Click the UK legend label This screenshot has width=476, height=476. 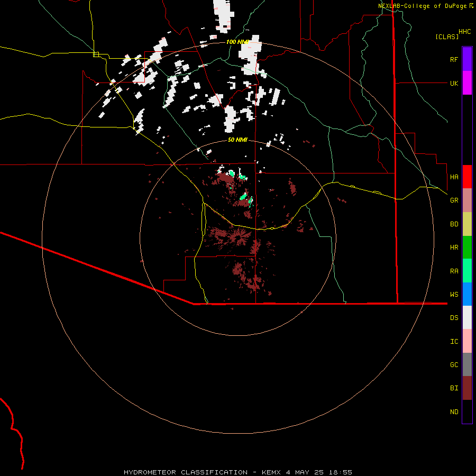(454, 83)
